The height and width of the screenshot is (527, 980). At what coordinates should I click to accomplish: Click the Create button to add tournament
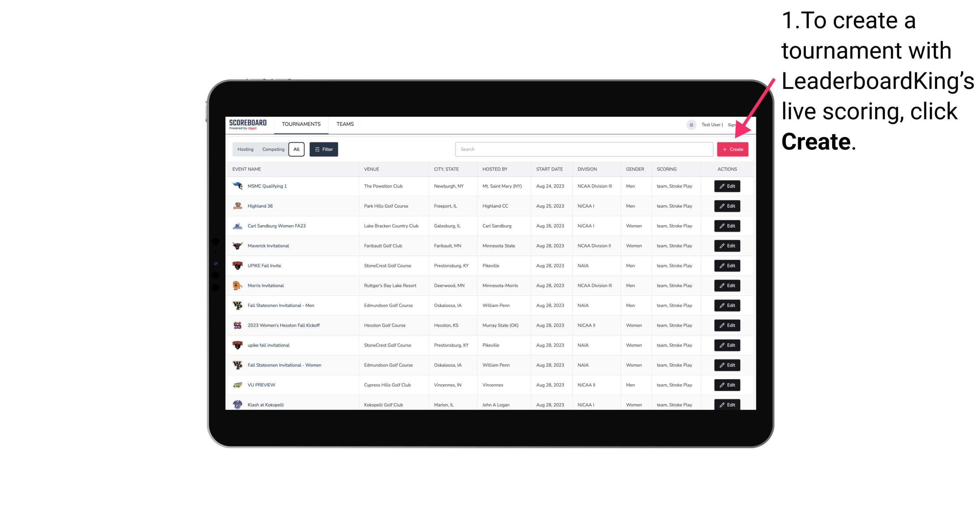click(732, 149)
